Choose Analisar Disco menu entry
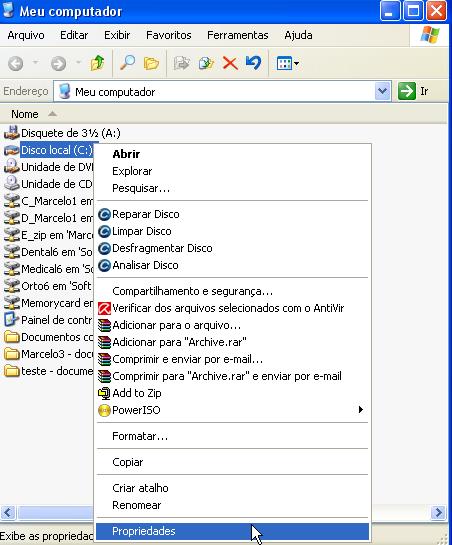Screen dimensions: 452x545 pos(232,265)
